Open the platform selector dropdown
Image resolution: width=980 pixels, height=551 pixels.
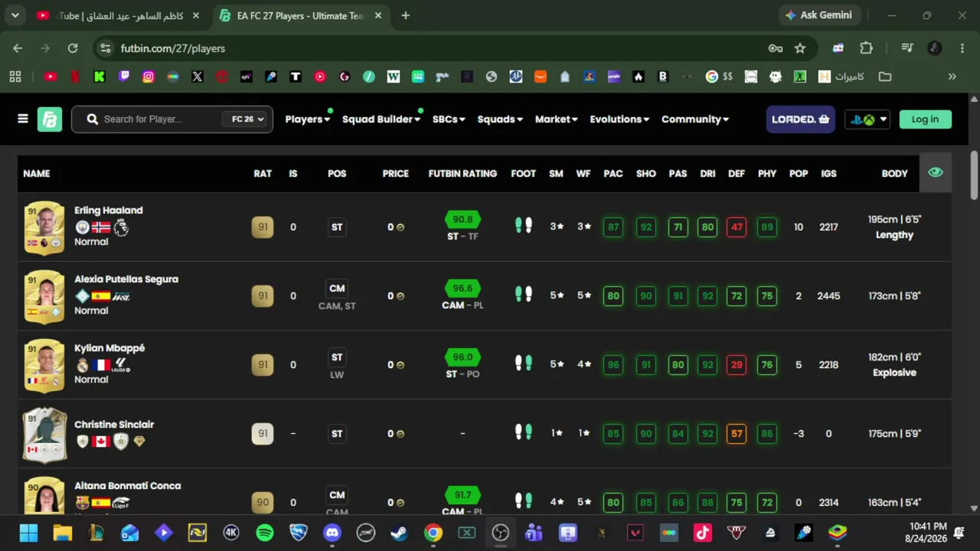pos(868,119)
